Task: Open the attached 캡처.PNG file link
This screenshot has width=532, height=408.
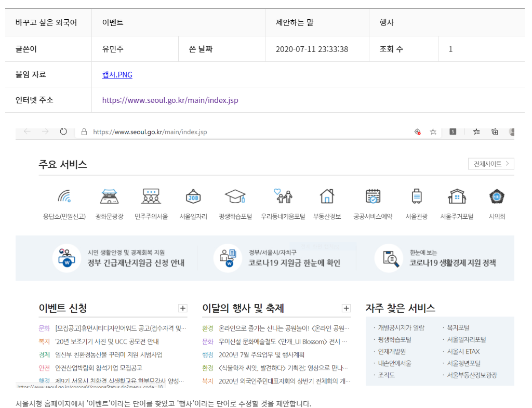Action: [117, 75]
